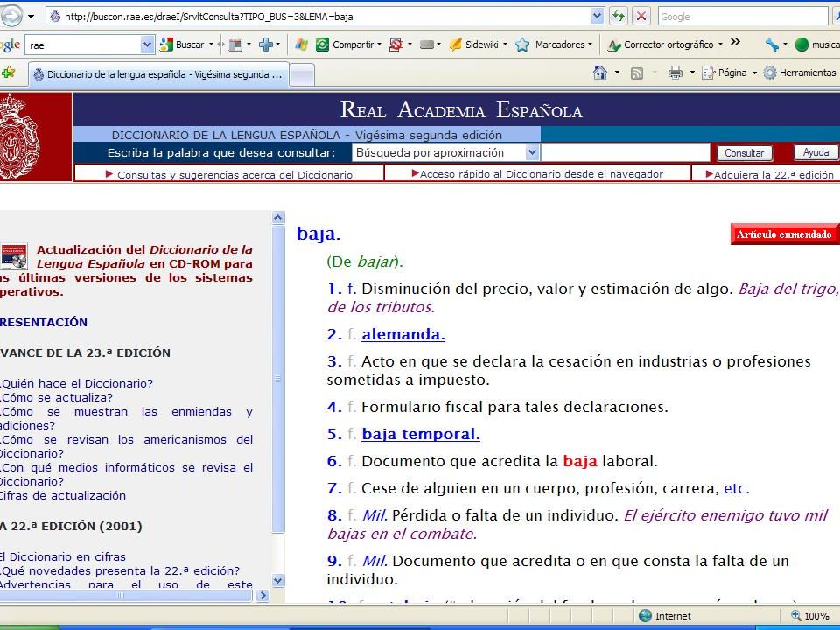Open Cifras de actualización link
Screen dimensions: 840x630
tap(63, 495)
